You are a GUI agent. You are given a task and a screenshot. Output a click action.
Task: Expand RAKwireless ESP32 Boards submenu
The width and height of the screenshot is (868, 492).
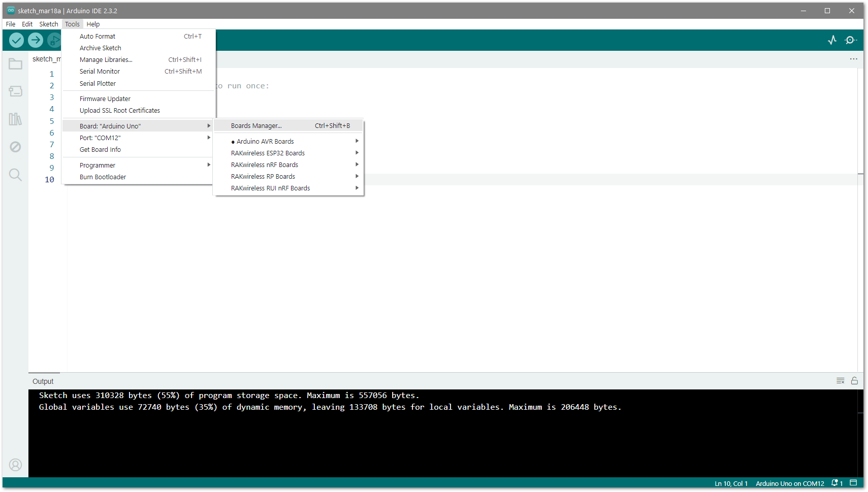288,153
